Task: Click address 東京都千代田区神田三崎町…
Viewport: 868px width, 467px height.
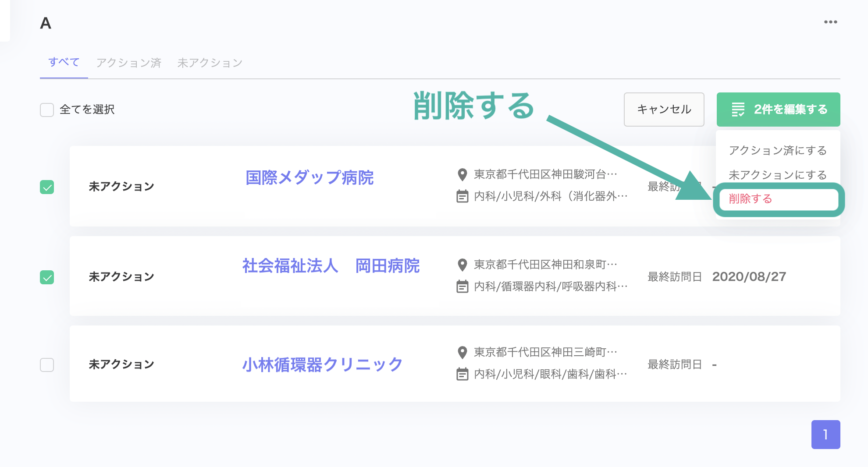Action: pyautogui.click(x=545, y=352)
